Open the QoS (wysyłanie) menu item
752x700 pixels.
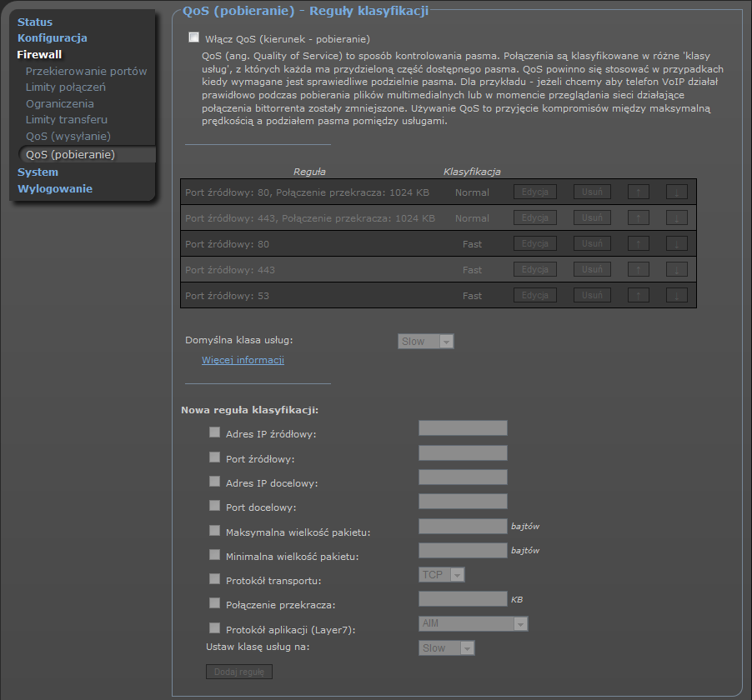(68, 136)
